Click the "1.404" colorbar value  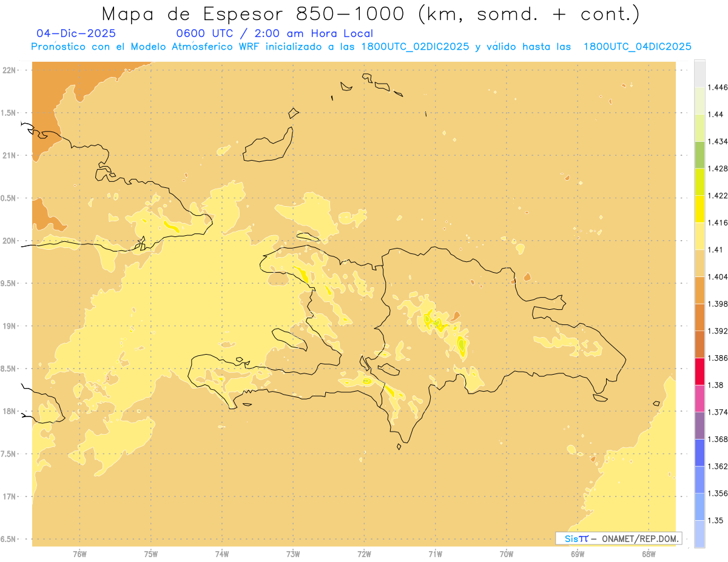(718, 276)
